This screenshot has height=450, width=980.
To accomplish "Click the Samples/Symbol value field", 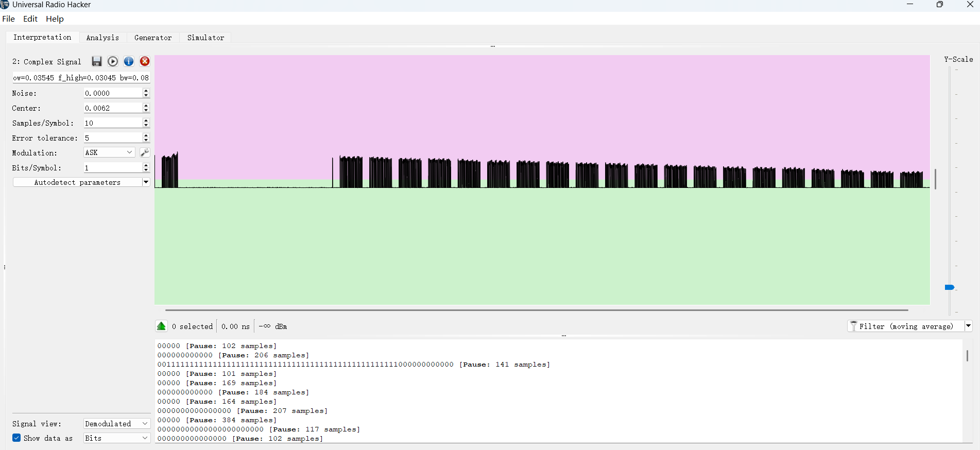I will [x=113, y=123].
